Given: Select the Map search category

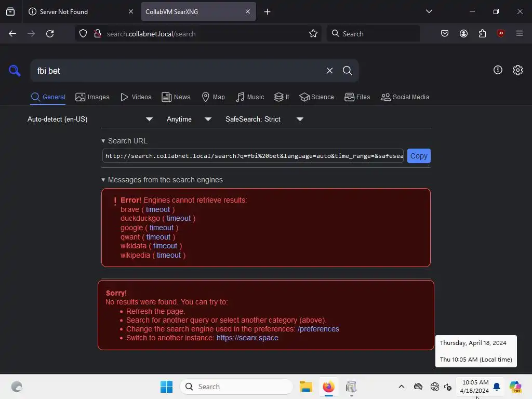Looking at the screenshot, I should point(213,97).
